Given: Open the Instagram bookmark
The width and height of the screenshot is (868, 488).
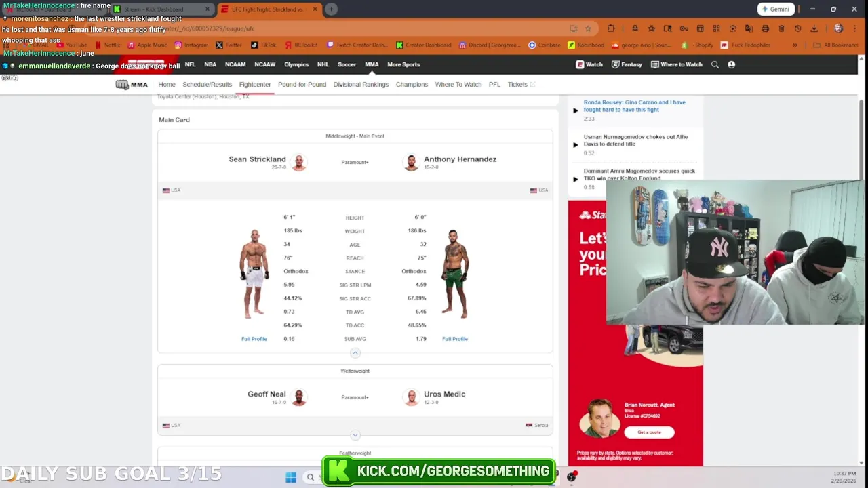Looking at the screenshot, I should tap(191, 45).
